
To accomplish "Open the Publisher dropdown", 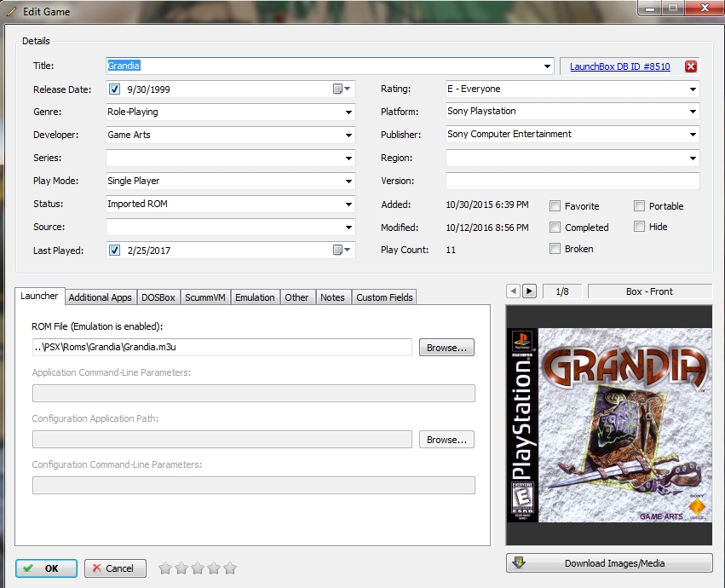I will pyautogui.click(x=693, y=134).
